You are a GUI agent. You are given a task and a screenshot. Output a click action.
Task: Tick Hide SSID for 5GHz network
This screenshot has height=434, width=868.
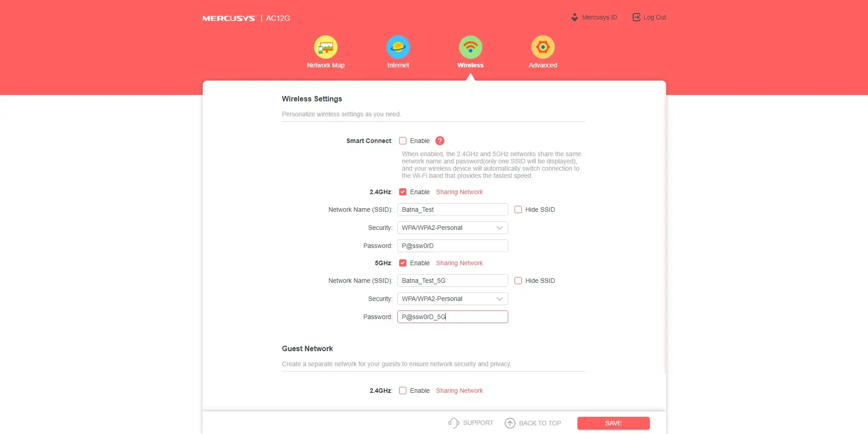518,281
